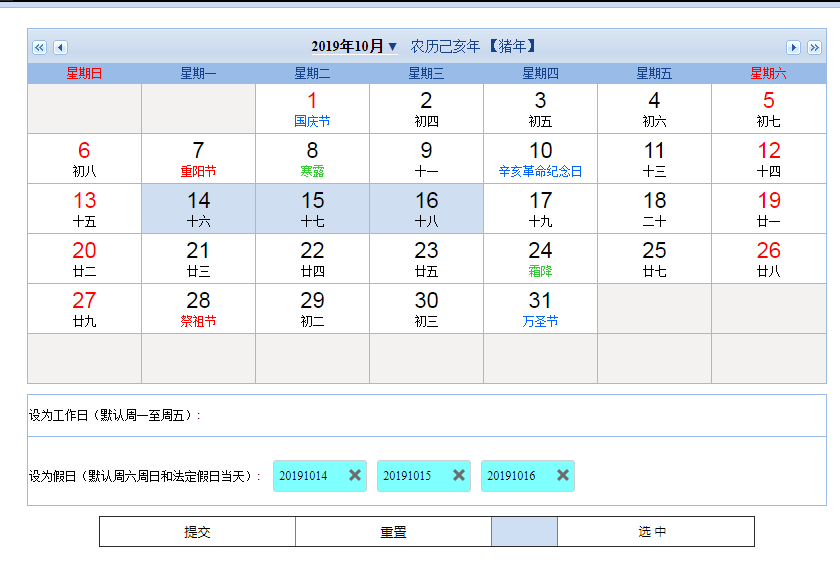Screen dimensions: 840x575
Task: Go to previous year with double-left arrow
Action: click(x=40, y=47)
